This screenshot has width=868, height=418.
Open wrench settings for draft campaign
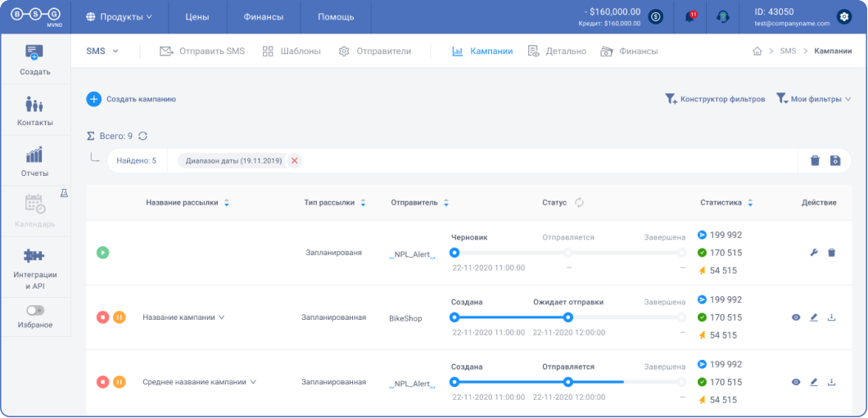[814, 253]
